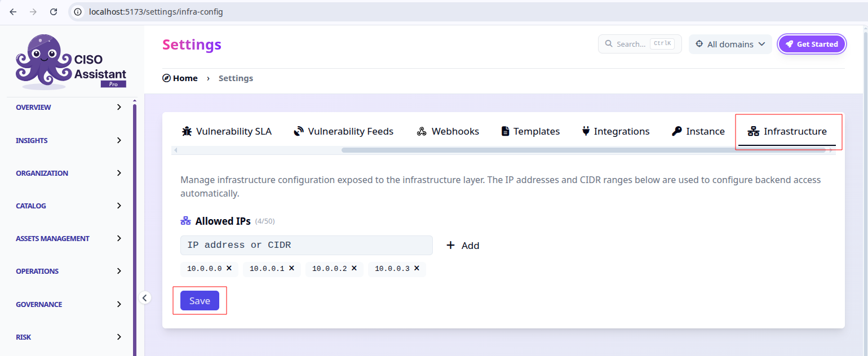Select the Infrastructure tab
This screenshot has height=356, width=868.
click(787, 131)
